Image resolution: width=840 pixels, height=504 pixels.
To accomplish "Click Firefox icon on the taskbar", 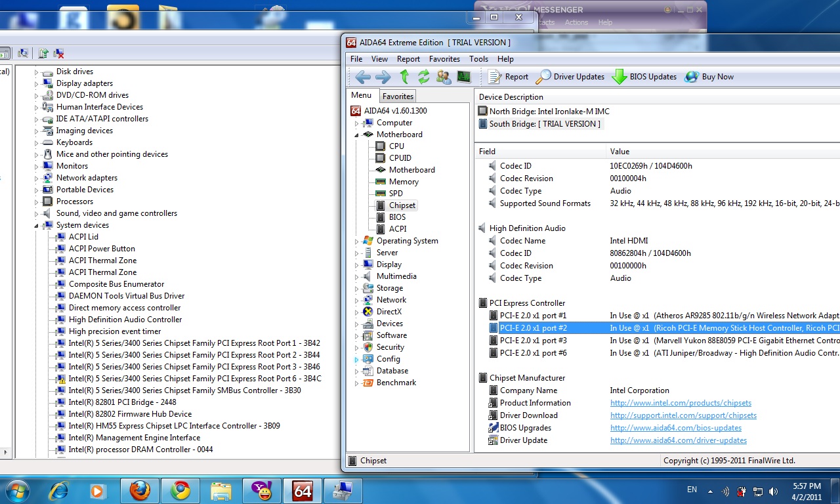I will tap(140, 490).
